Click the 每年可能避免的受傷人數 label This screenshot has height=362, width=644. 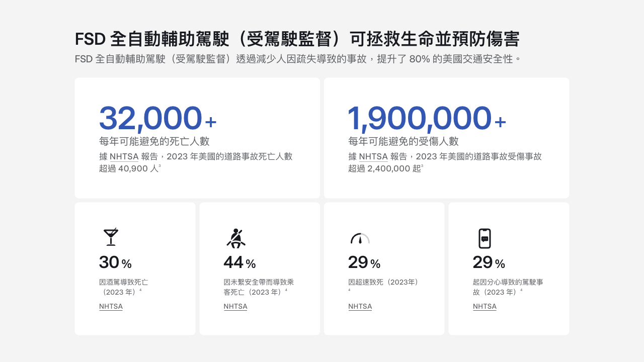click(403, 141)
